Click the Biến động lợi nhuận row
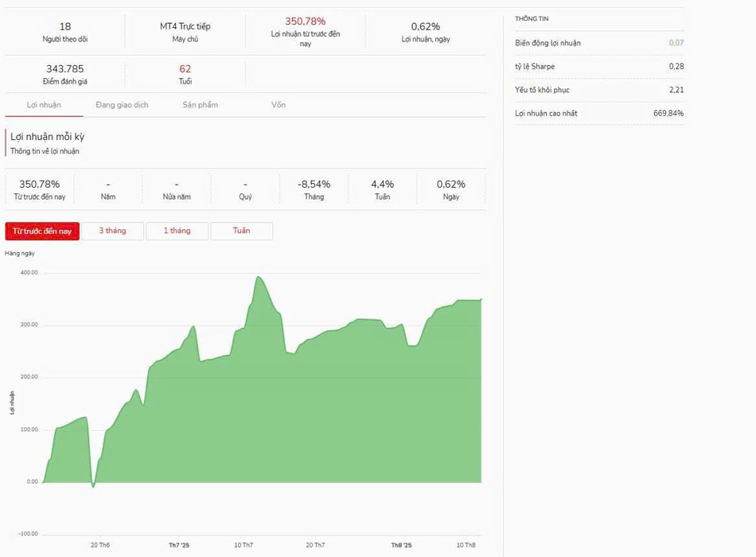The width and height of the screenshot is (756, 557). pyautogui.click(x=598, y=43)
